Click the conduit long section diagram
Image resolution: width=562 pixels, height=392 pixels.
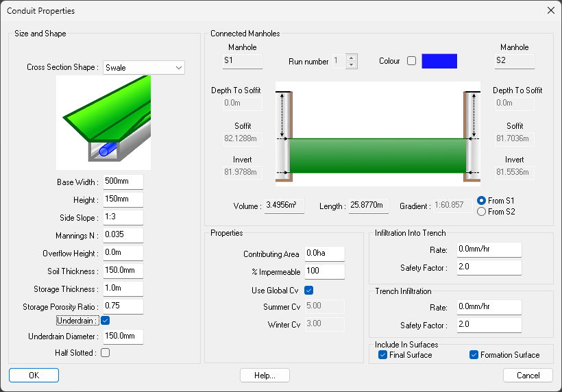(378, 134)
